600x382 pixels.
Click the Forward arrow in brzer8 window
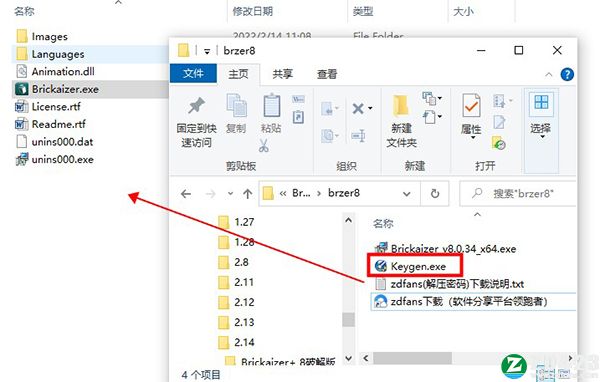(x=210, y=194)
